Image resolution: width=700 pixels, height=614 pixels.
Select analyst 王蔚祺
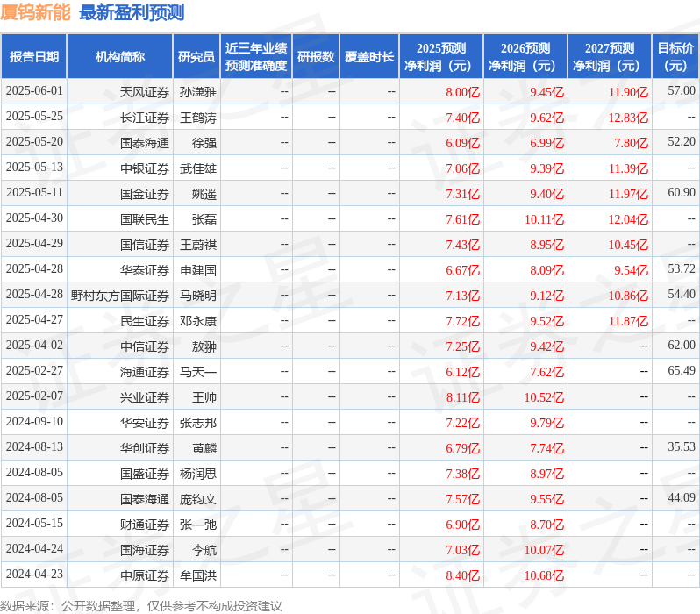198,245
